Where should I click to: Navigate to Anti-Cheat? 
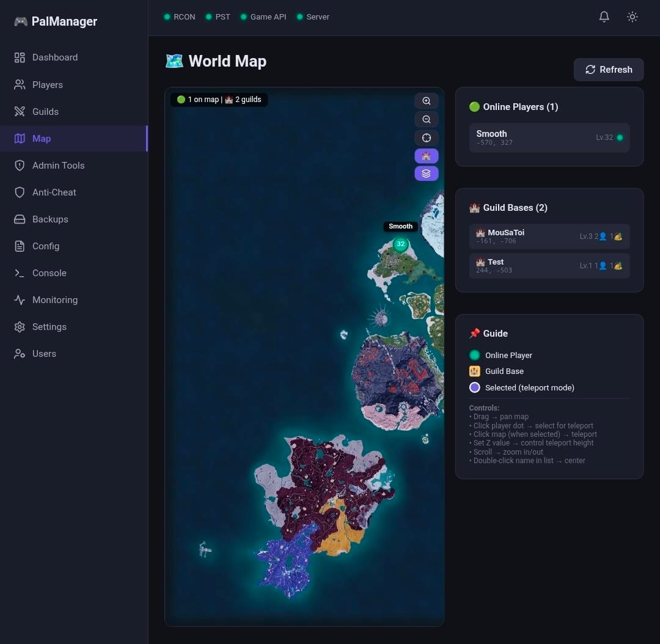tap(54, 192)
